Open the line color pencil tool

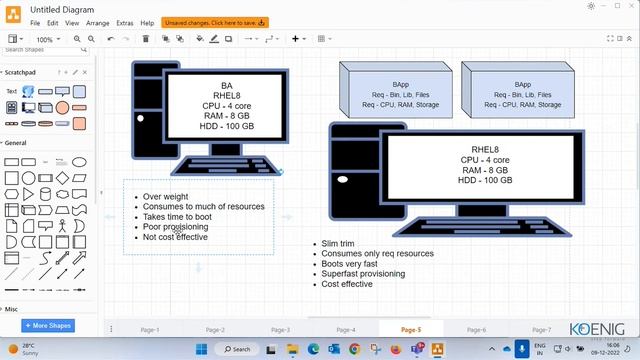click(x=214, y=39)
